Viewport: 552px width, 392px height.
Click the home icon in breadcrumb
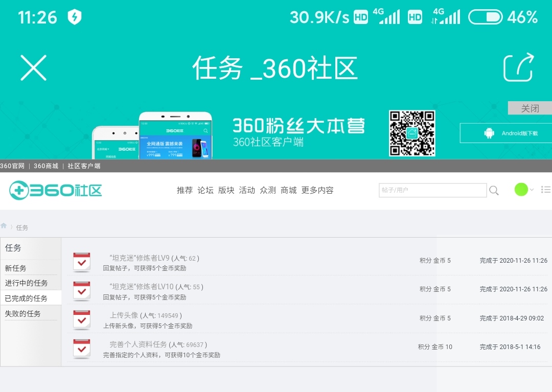click(4, 226)
